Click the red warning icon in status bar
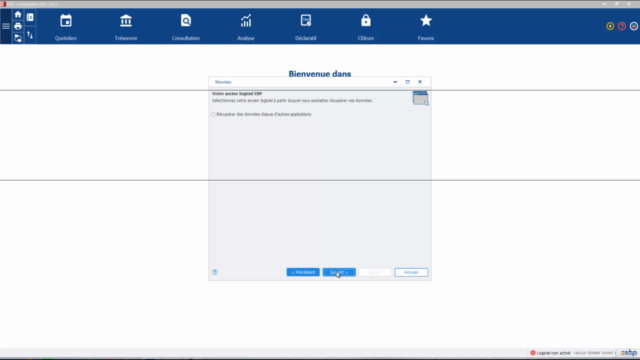This screenshot has width=640, height=360. tap(533, 353)
